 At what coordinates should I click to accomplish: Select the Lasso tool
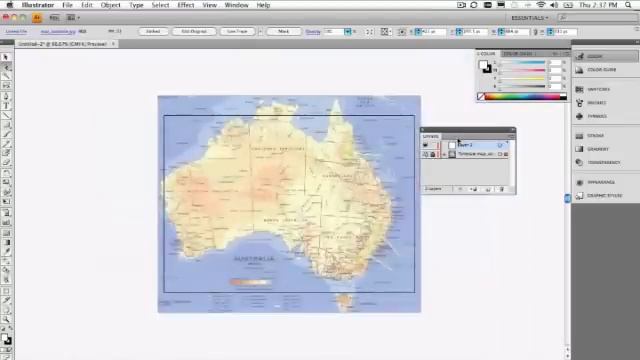point(7,86)
